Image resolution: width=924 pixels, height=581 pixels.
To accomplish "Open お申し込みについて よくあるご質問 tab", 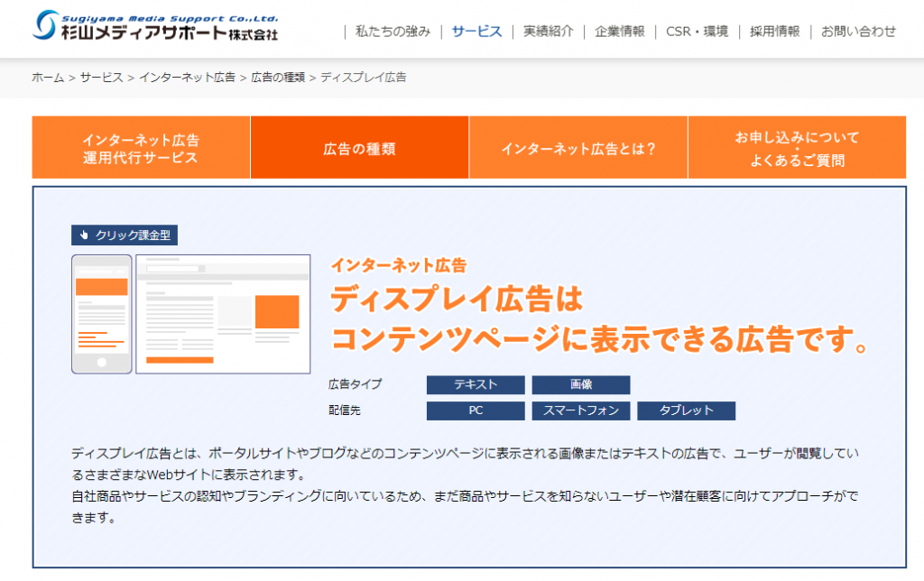I will [x=797, y=147].
